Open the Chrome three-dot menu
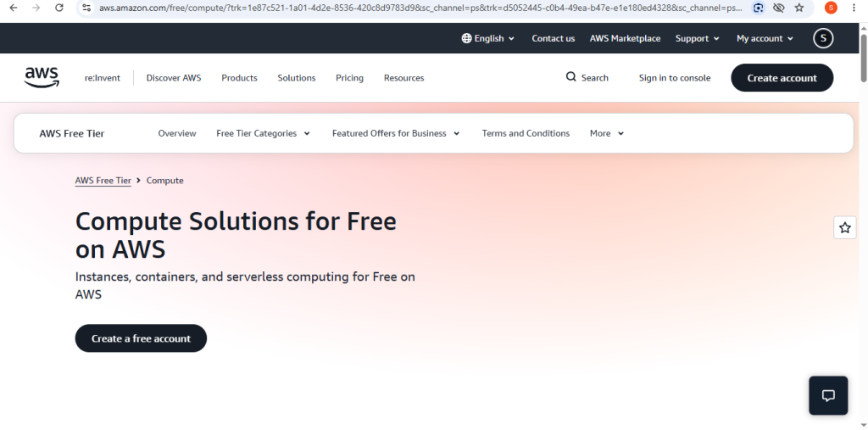The image size is (868, 430). pyautogui.click(x=854, y=8)
